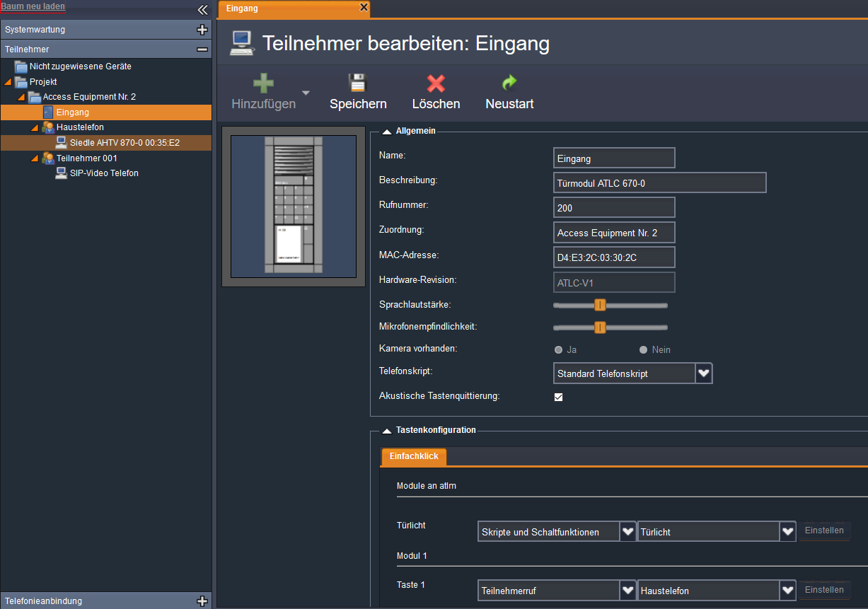The width and height of the screenshot is (868, 609).
Task: Click the Teilnehmer 001 user icon
Action: 48,158
